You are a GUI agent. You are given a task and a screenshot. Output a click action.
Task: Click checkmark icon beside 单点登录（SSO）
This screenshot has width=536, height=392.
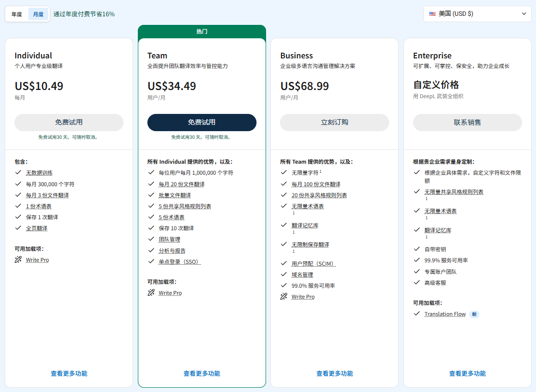click(151, 261)
